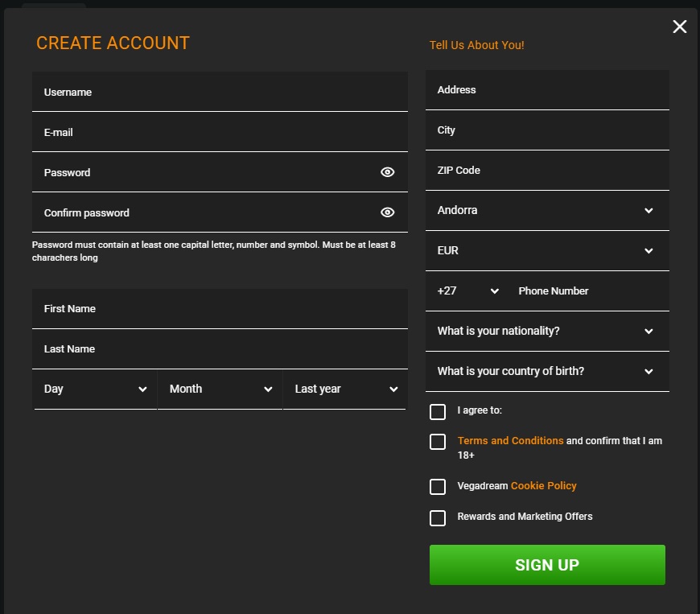Open the +27 phone code dropdown
Screen dimensions: 700x614
coord(467,291)
